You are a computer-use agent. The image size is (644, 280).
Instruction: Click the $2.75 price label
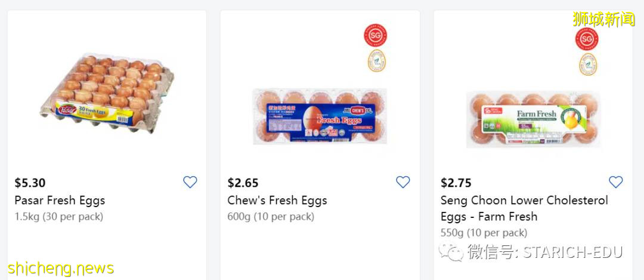click(x=456, y=183)
